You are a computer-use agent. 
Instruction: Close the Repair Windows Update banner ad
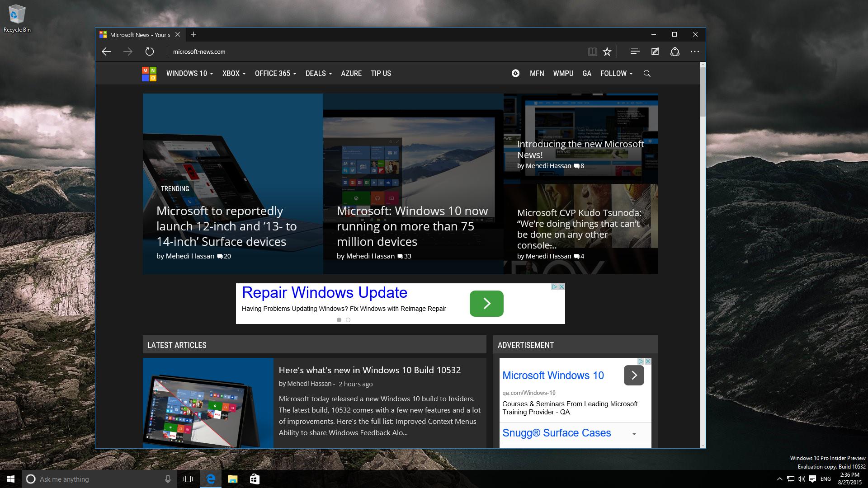(x=561, y=287)
